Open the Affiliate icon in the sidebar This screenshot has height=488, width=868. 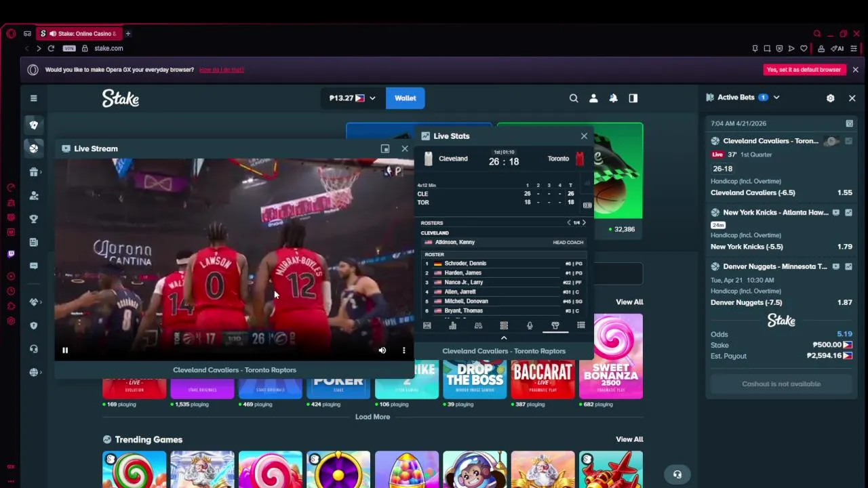pyautogui.click(x=33, y=195)
